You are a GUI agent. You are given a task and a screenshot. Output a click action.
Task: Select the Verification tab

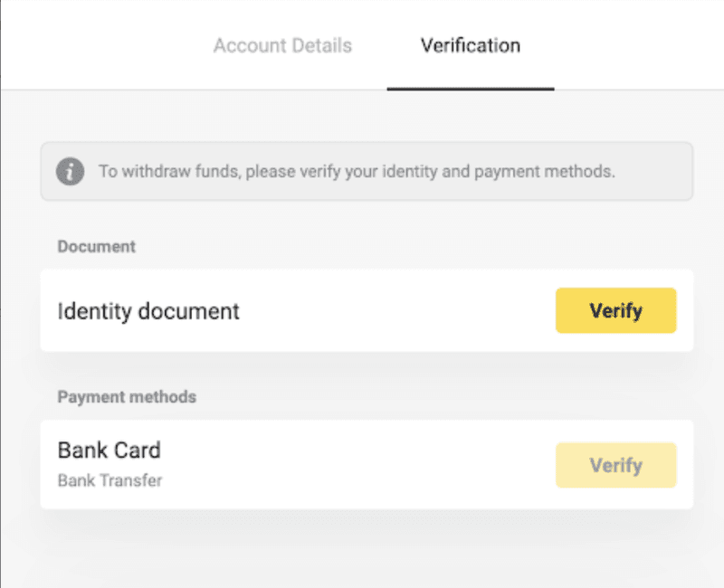[470, 46]
